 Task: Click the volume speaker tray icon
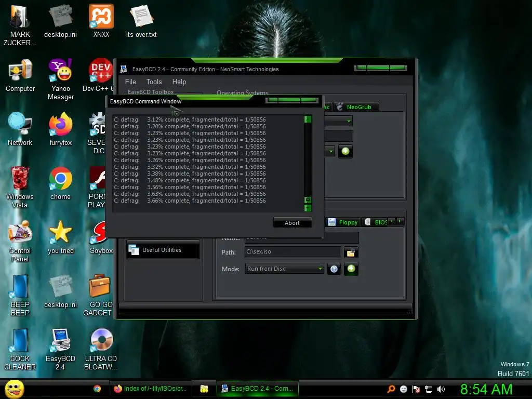click(441, 389)
